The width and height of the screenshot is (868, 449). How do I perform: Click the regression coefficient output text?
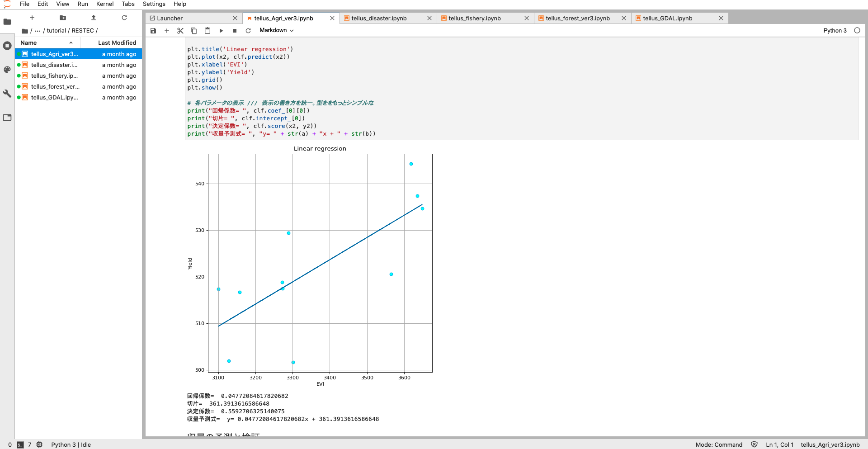coord(238,396)
